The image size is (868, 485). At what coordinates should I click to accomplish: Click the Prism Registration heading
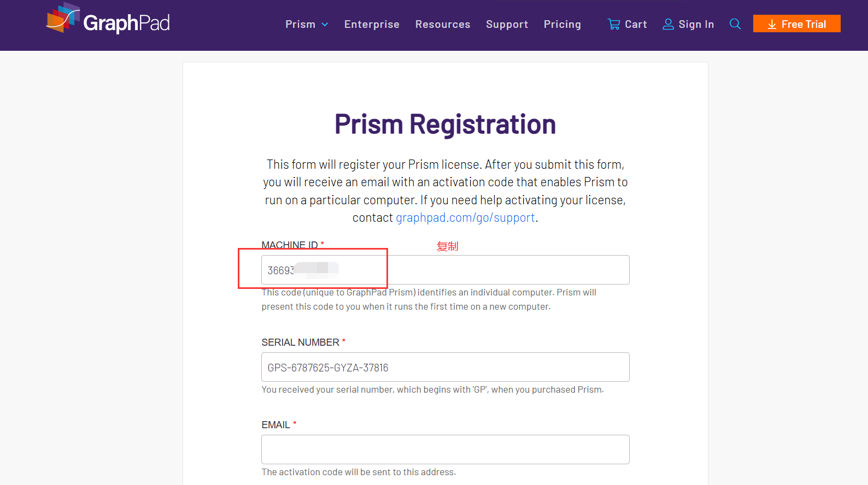445,125
